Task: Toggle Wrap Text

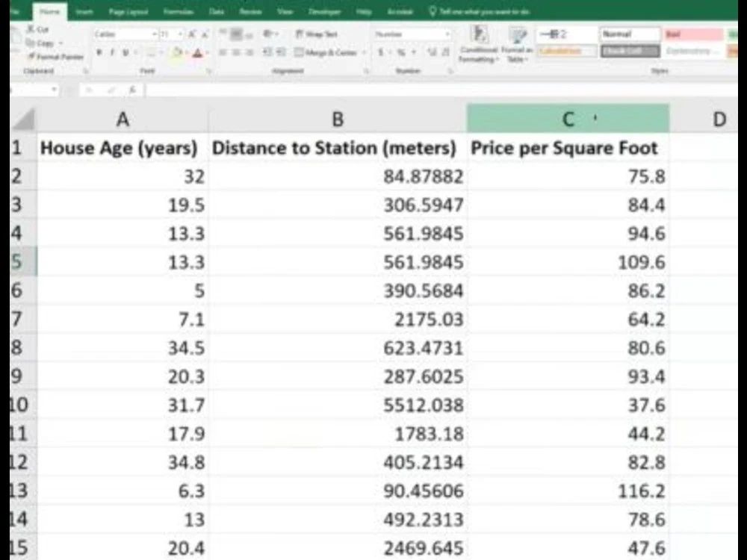Action: pos(316,34)
